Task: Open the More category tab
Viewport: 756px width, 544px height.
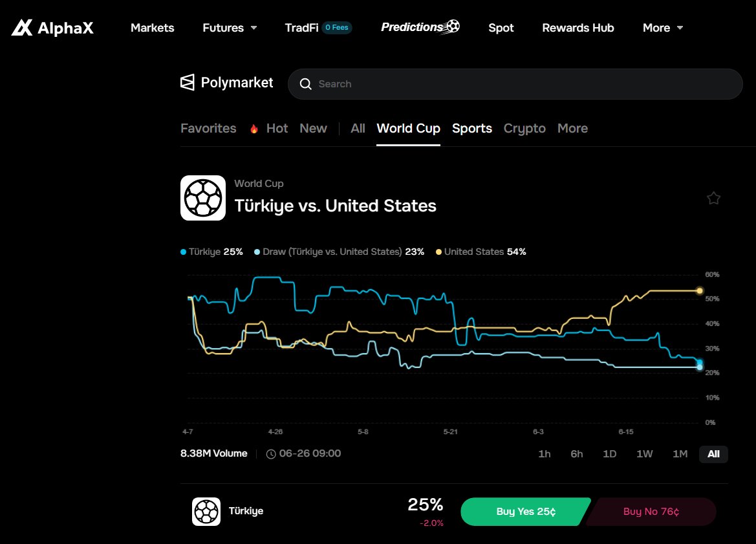Action: click(x=573, y=128)
